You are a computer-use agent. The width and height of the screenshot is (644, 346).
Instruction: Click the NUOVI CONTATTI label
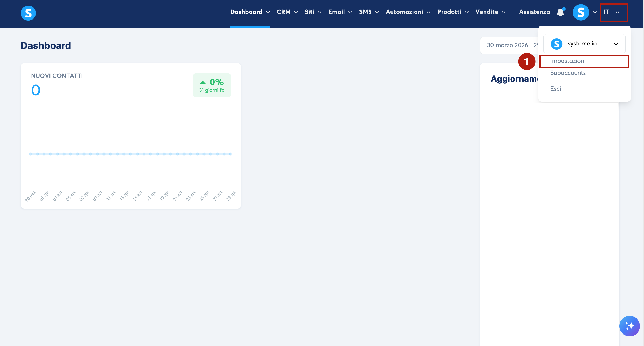(57, 76)
